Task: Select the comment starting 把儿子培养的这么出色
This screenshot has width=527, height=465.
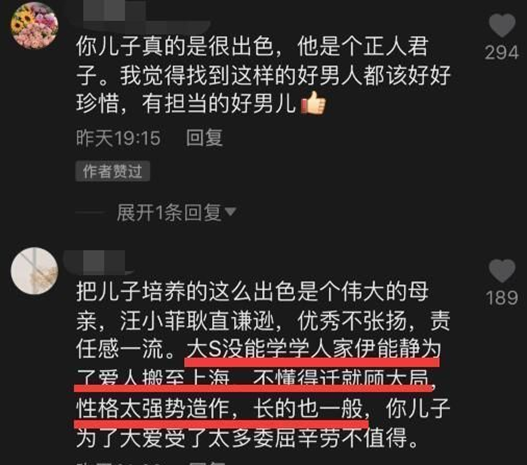Action: tap(263, 364)
